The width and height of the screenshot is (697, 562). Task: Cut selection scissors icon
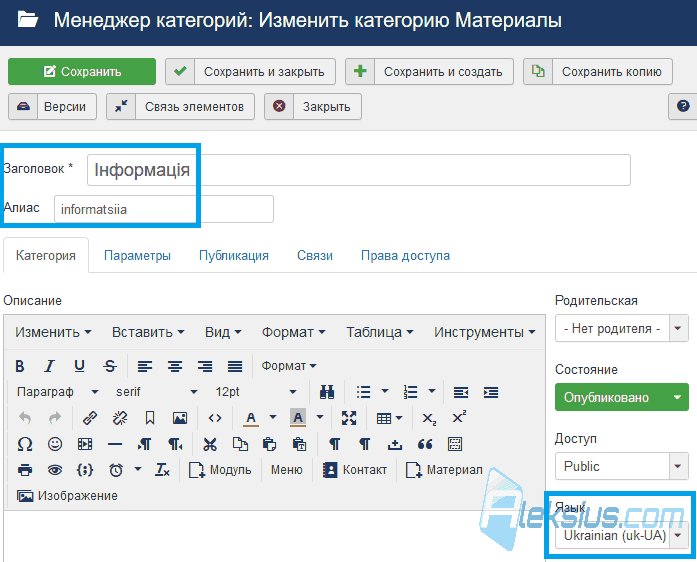pyautogui.click(x=210, y=444)
